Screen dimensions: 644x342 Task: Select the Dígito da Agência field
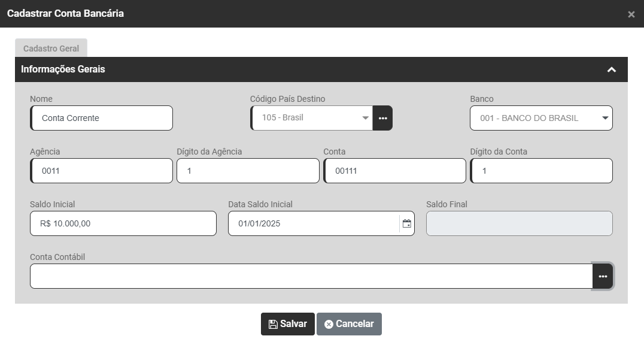pos(248,171)
